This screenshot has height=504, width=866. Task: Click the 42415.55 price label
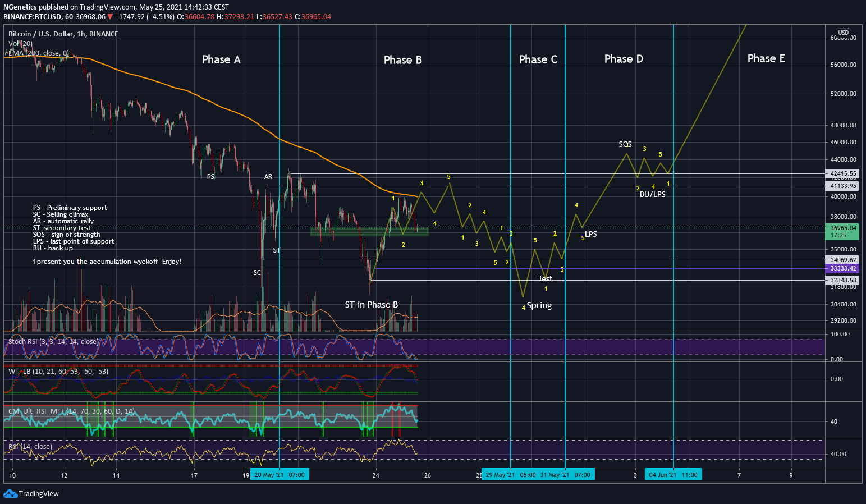click(x=844, y=174)
